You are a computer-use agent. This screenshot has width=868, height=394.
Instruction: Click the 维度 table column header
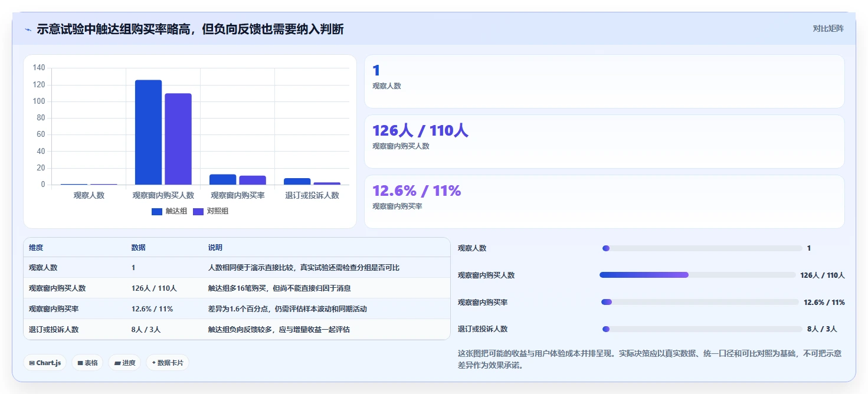tap(36, 248)
